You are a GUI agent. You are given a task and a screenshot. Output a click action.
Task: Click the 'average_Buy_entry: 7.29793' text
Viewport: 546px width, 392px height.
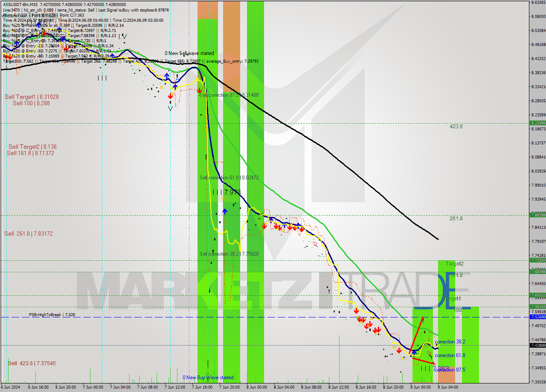pos(232,61)
